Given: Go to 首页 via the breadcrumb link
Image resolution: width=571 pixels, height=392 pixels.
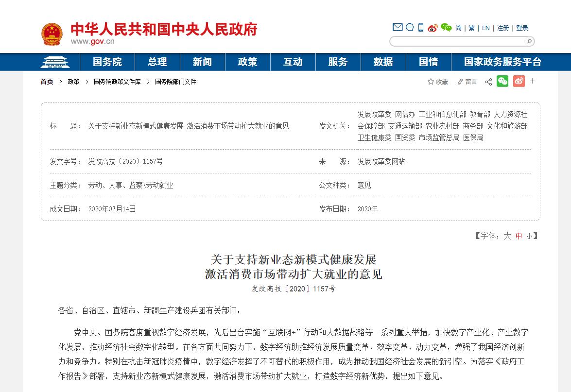Looking at the screenshot, I should (46, 82).
